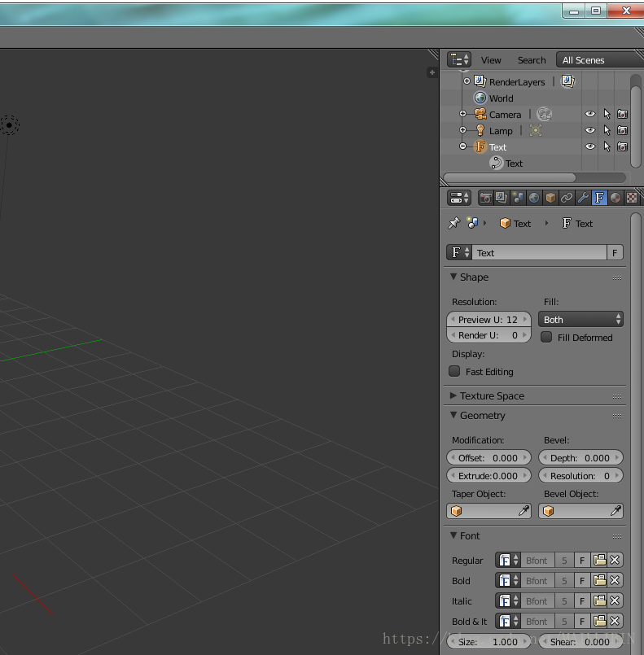The height and width of the screenshot is (655, 644).
Task: Toggle fake user F on Italic font
Action: [582, 600]
